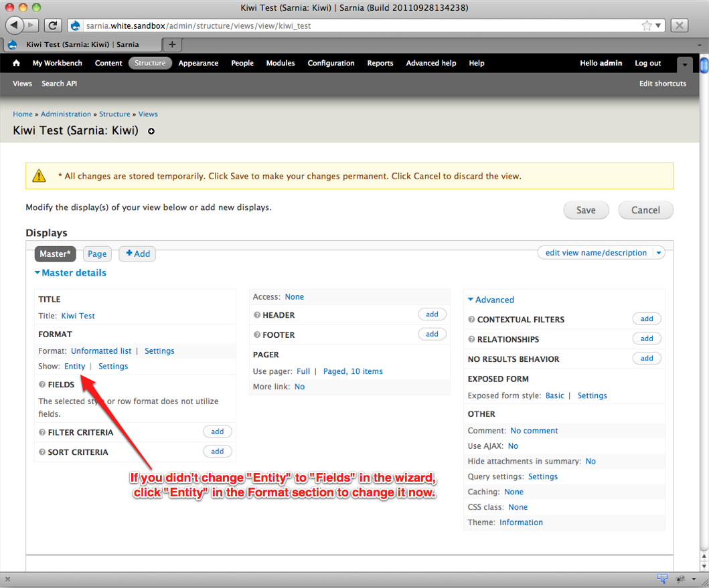
Task: Switch to the Master display tab
Action: 55,254
